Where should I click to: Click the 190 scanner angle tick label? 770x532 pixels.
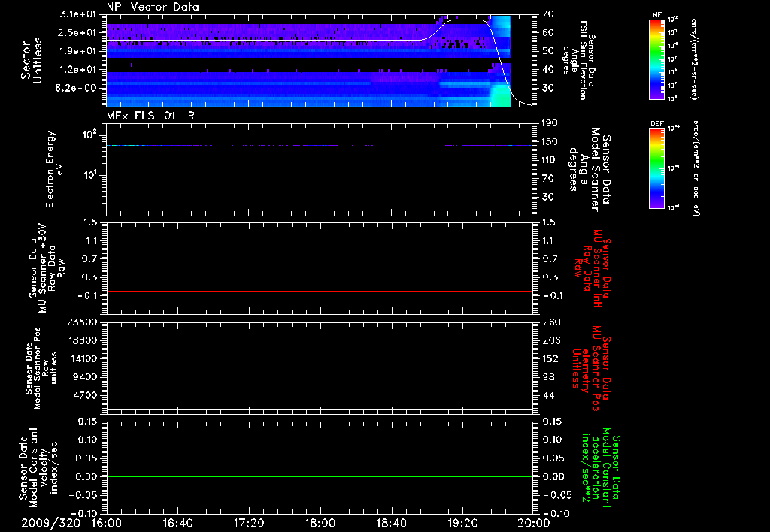[551, 123]
